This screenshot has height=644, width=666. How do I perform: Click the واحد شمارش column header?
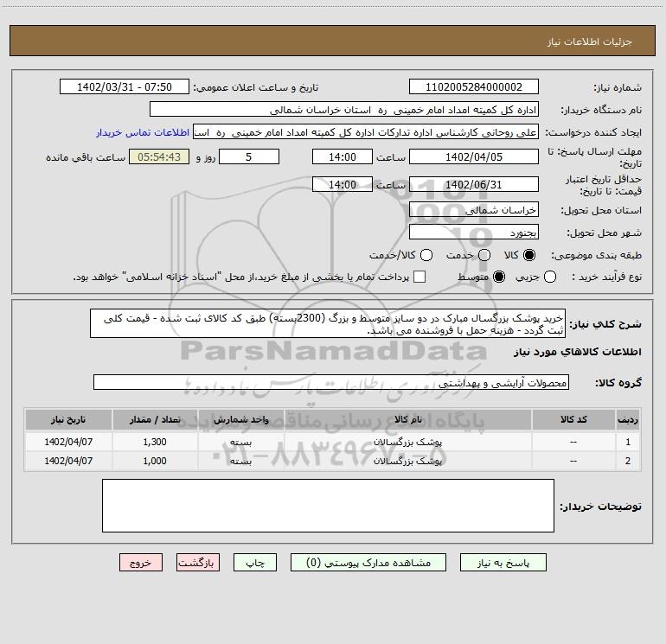coord(240,419)
